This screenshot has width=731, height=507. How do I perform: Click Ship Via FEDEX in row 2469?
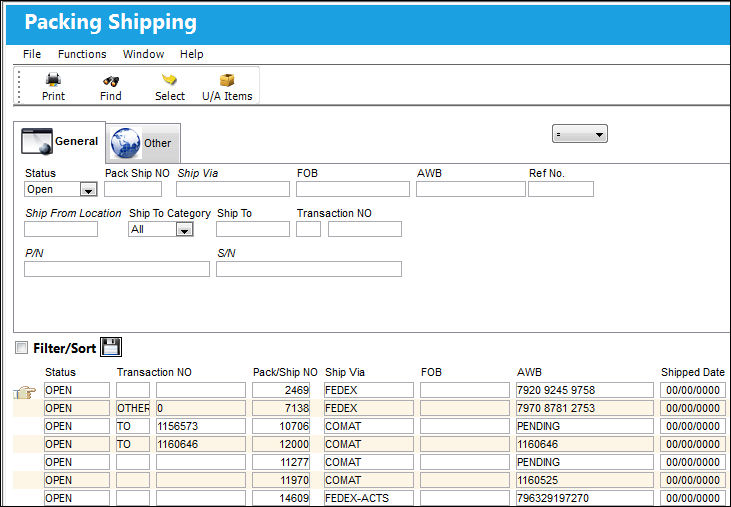pyautogui.click(x=369, y=390)
